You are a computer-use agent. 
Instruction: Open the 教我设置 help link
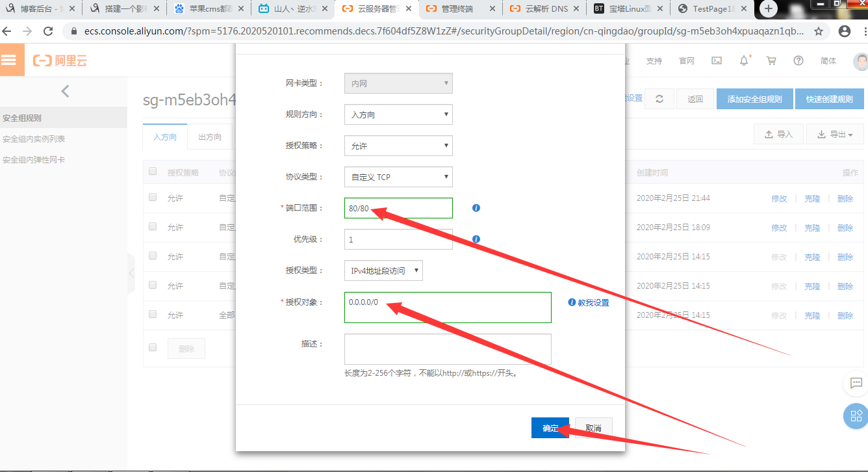(593, 302)
